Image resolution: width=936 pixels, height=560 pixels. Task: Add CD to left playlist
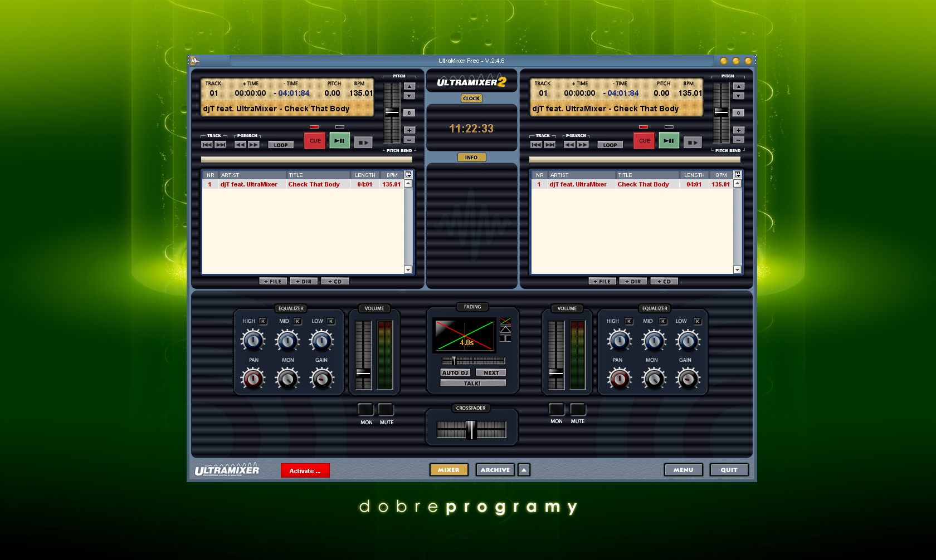[x=335, y=281]
